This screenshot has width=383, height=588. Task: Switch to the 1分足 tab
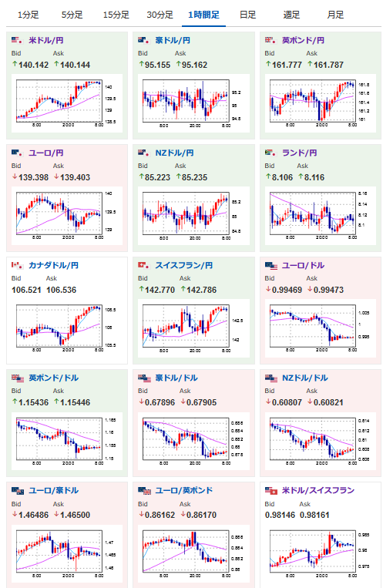pos(29,15)
